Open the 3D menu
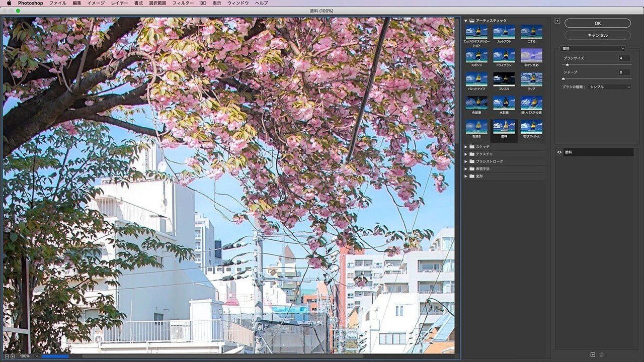This screenshot has width=644, height=362. 203,3
